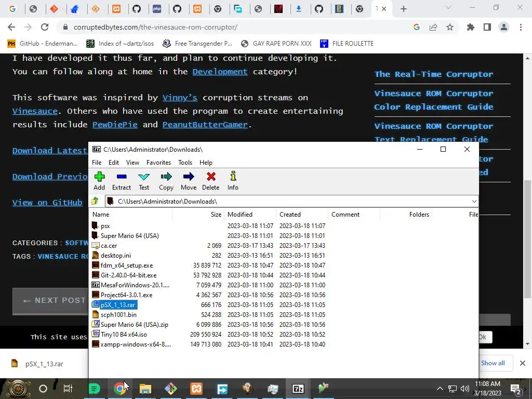Switch to 7-Zip taskbar button

pos(298,389)
